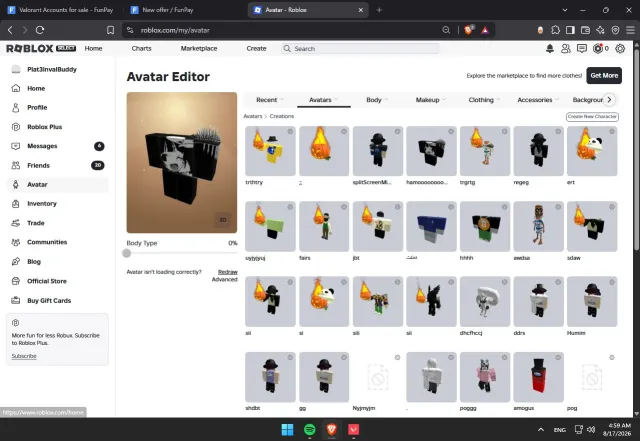Go to Charts in top navigation
Screen dimensions: 640x441
click(x=141, y=48)
